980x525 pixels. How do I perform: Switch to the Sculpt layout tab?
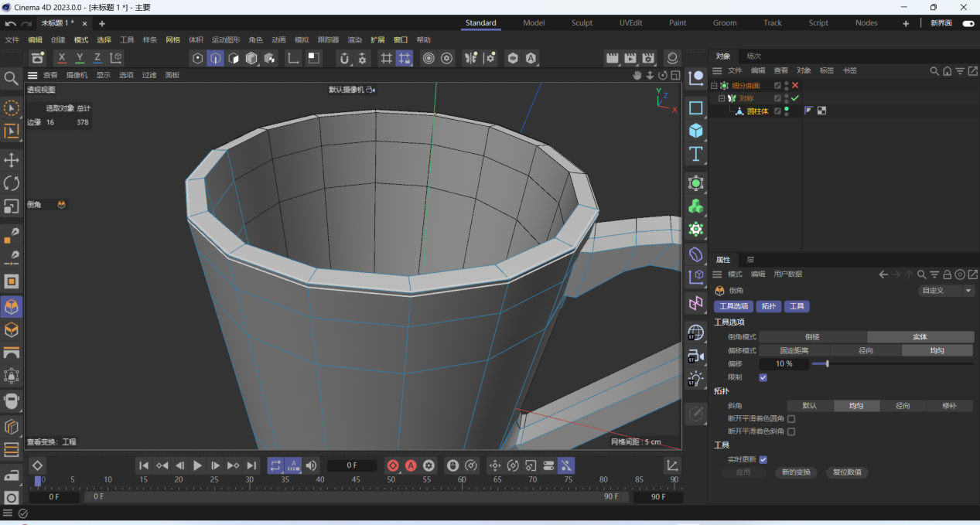pyautogui.click(x=582, y=23)
